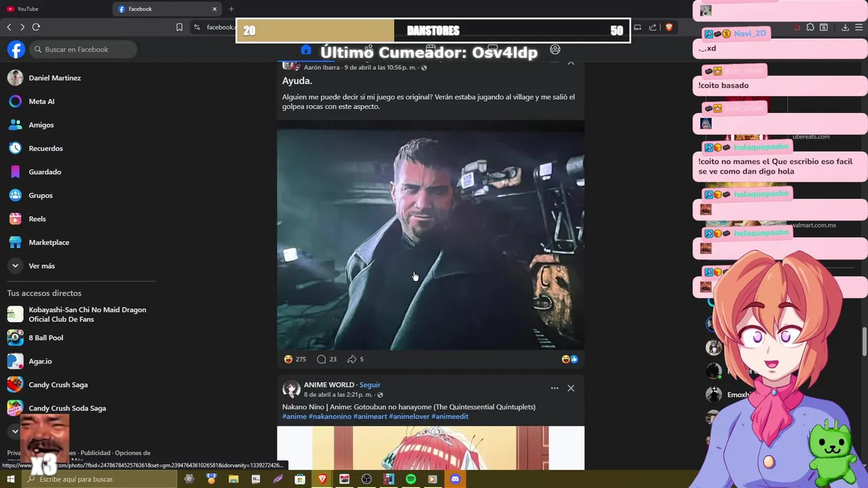
Task: Open the #animeedit hashtag
Action: click(450, 416)
